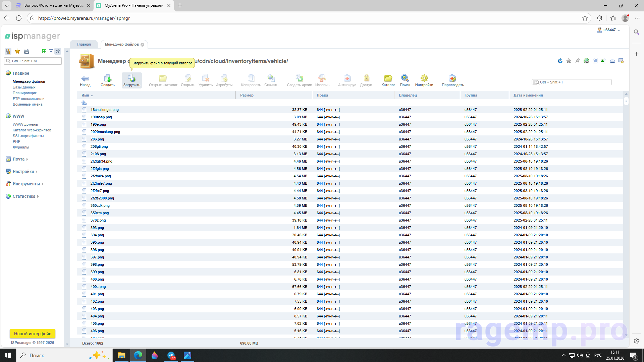Click the blue refresh arrow icon
The image size is (644, 362).
point(560,61)
